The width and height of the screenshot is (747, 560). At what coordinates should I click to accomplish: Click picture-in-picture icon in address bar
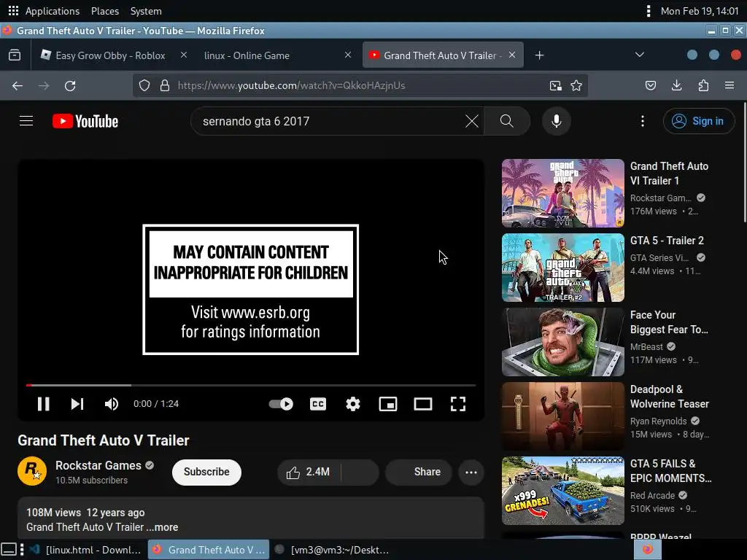tap(555, 86)
